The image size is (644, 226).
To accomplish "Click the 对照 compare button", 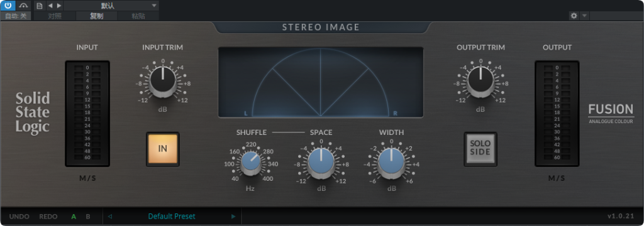I will click(x=55, y=16).
